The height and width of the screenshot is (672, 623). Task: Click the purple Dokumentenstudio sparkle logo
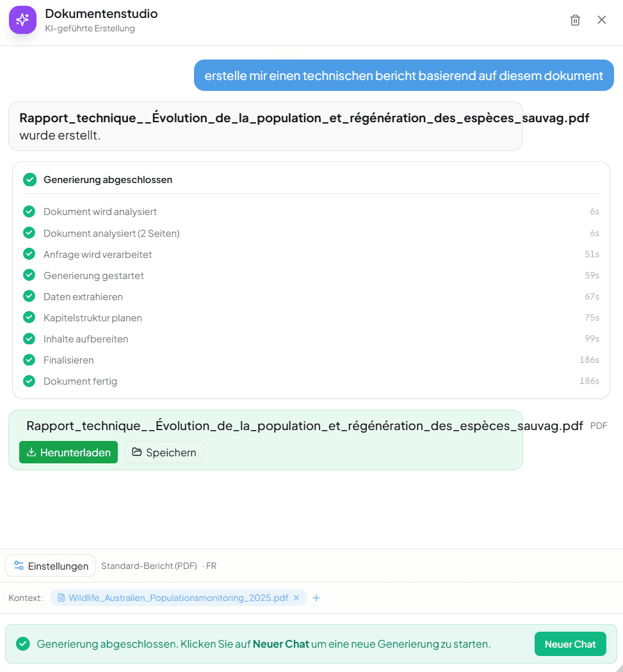click(x=22, y=20)
